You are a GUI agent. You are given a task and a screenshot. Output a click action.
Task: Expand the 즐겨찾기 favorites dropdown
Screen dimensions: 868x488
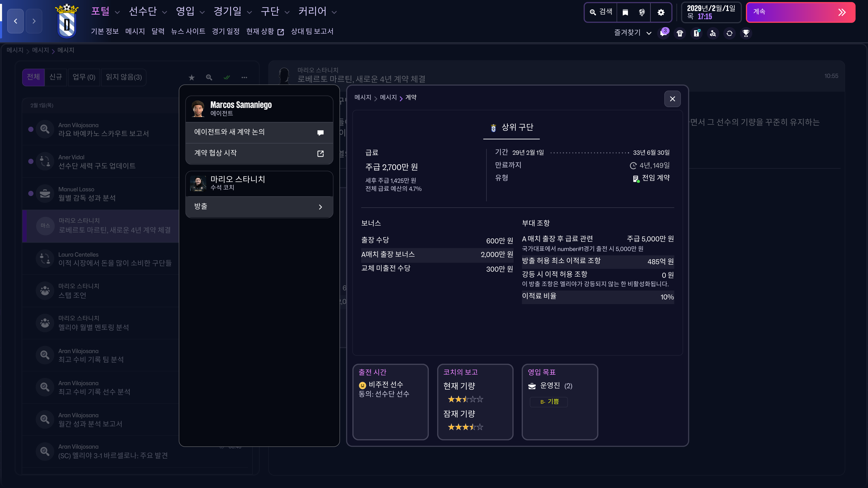[x=632, y=33]
